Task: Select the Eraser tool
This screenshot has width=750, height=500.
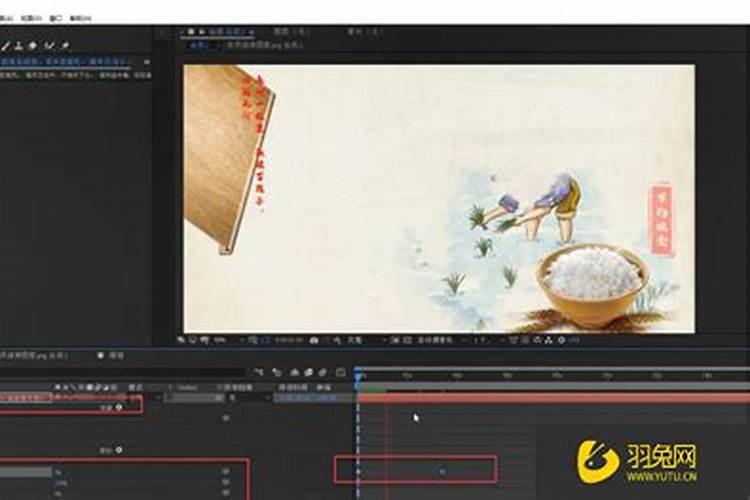Action: [x=33, y=46]
